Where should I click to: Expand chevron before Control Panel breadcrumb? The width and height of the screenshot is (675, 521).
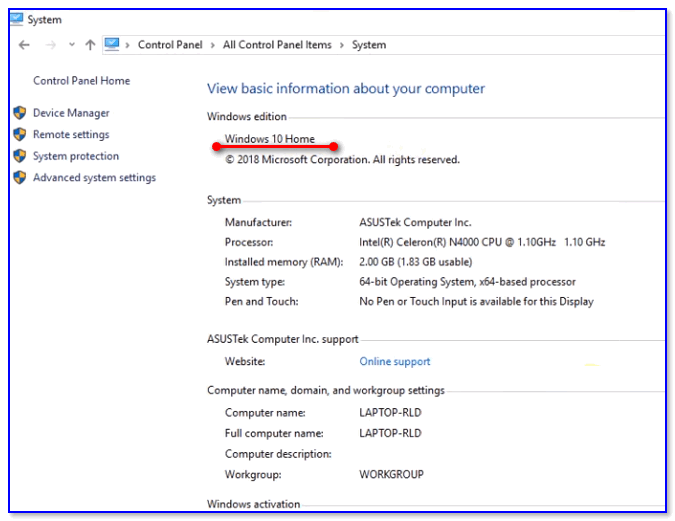pos(127,45)
